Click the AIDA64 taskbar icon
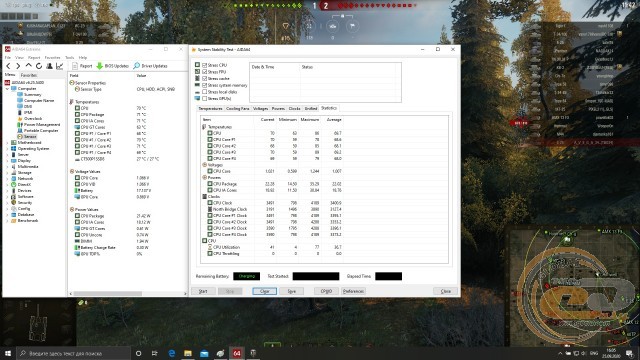Image resolution: width=640 pixels, height=360 pixels. [237, 353]
